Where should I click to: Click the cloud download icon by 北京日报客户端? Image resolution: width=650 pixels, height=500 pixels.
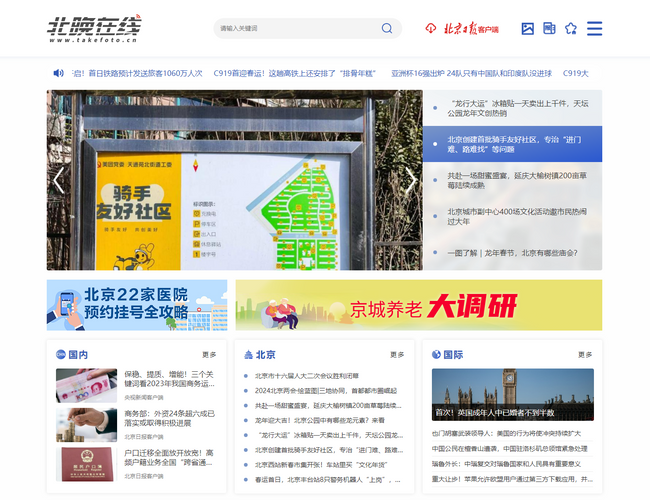pyautogui.click(x=431, y=29)
